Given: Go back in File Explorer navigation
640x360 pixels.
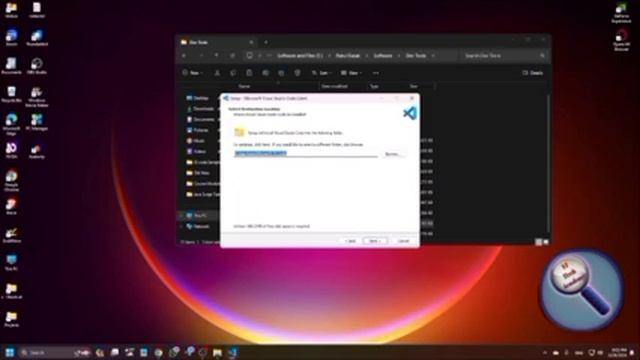Looking at the screenshot, I should point(184,56).
